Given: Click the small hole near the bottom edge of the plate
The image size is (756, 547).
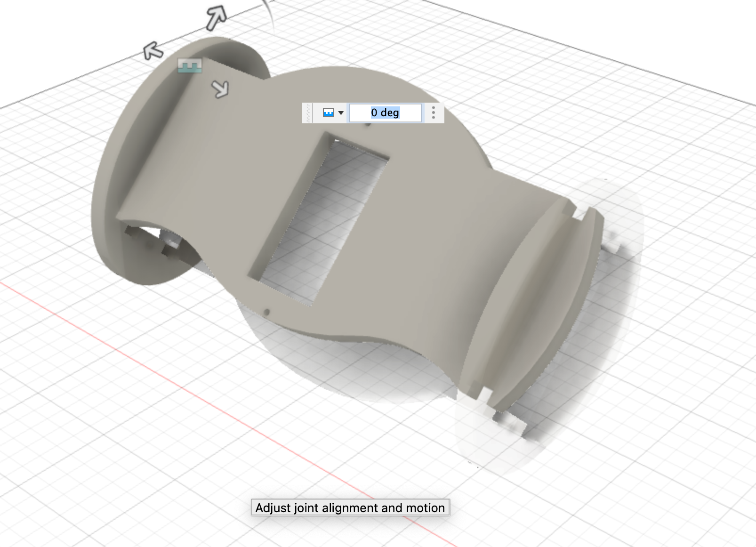Looking at the screenshot, I should tap(267, 312).
